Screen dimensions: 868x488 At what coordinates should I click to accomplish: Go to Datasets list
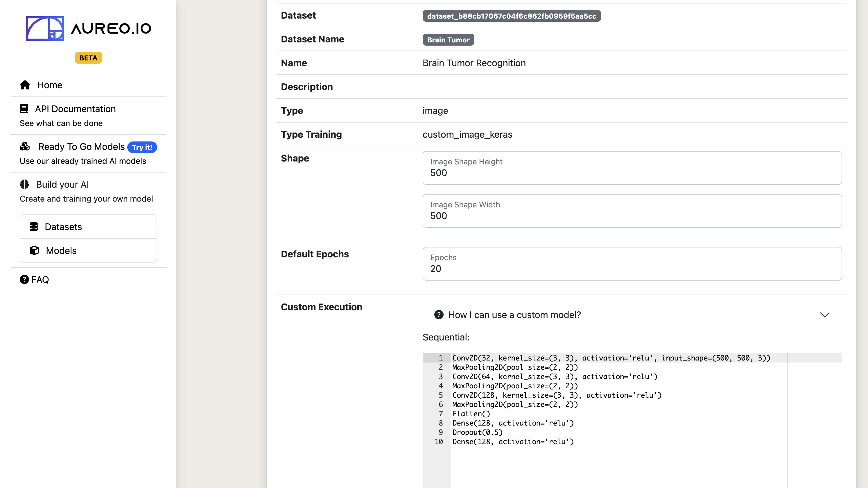click(x=88, y=227)
